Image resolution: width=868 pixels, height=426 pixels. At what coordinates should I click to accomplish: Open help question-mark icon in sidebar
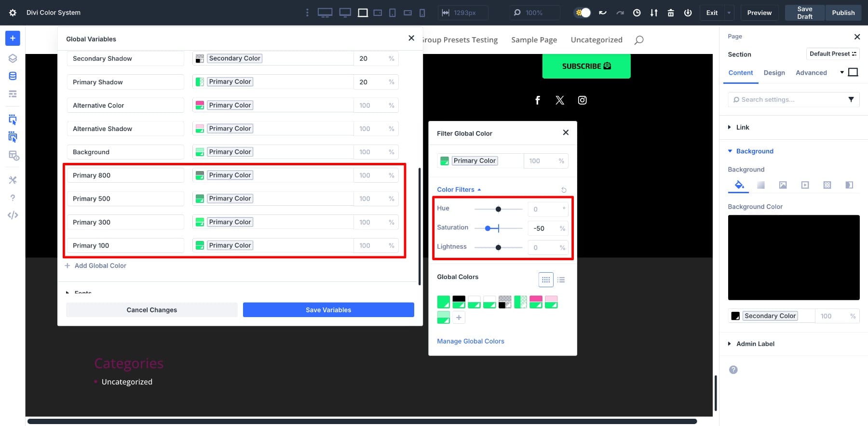(13, 198)
